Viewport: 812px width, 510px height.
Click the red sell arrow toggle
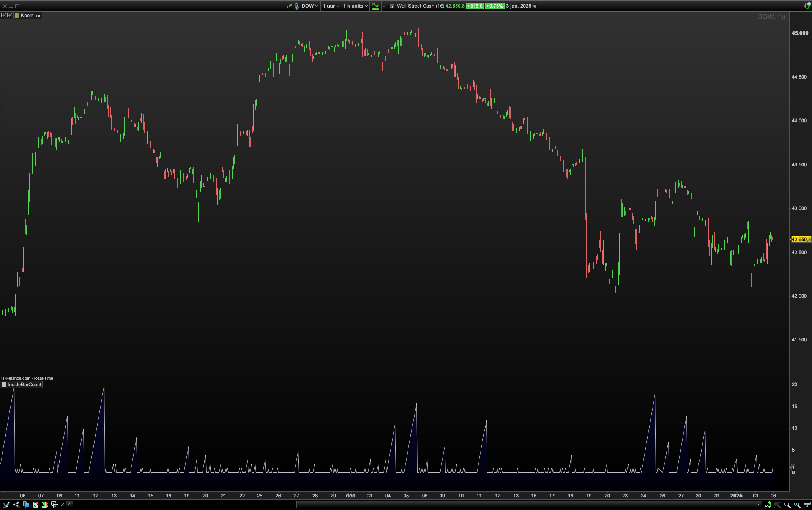tap(4, 16)
